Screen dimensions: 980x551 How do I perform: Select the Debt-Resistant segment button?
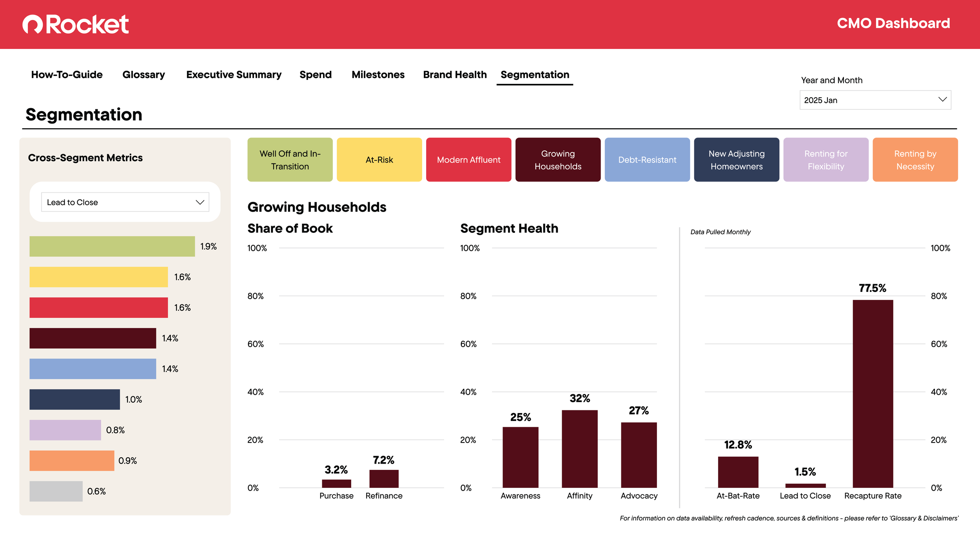(647, 159)
